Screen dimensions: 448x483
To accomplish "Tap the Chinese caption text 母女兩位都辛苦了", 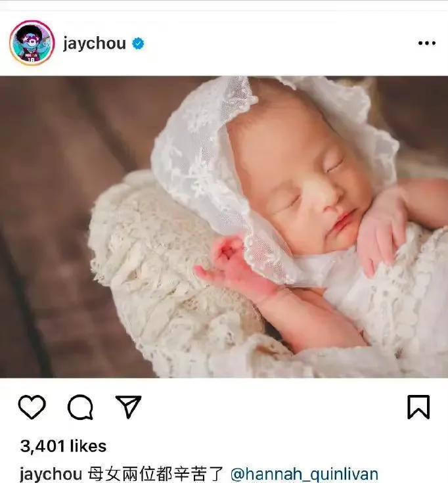I will coord(156,474).
